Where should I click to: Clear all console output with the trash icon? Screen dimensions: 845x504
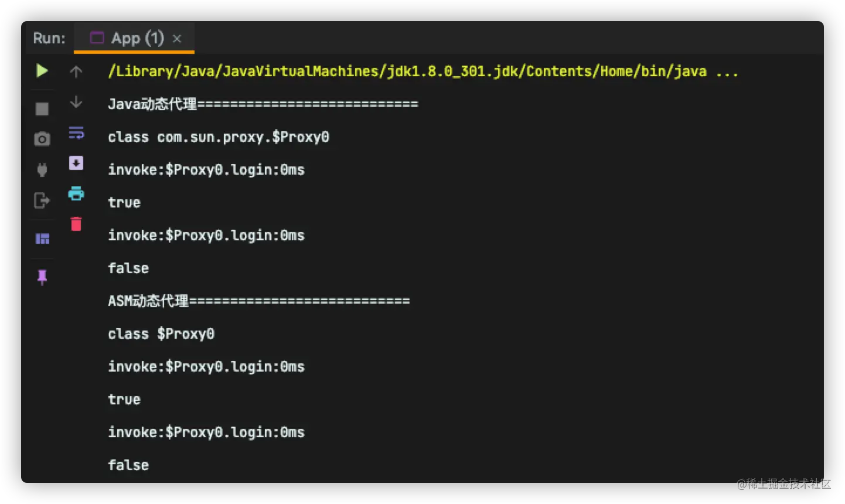[76, 224]
